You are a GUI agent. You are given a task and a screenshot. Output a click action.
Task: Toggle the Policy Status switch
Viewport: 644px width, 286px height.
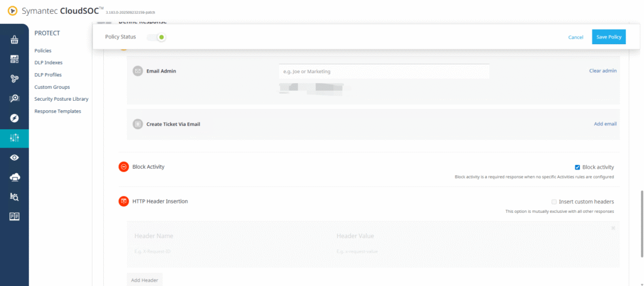[x=157, y=37]
